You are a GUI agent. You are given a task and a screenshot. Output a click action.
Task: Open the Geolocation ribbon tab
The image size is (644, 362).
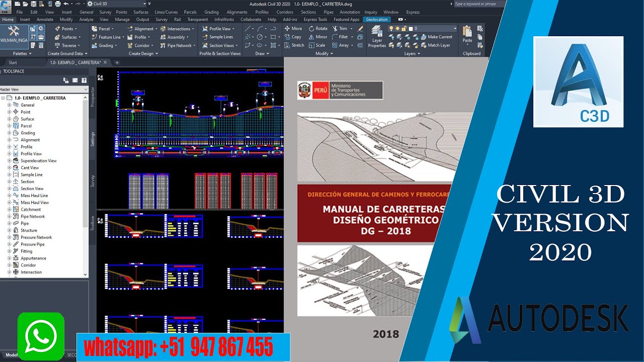(377, 20)
